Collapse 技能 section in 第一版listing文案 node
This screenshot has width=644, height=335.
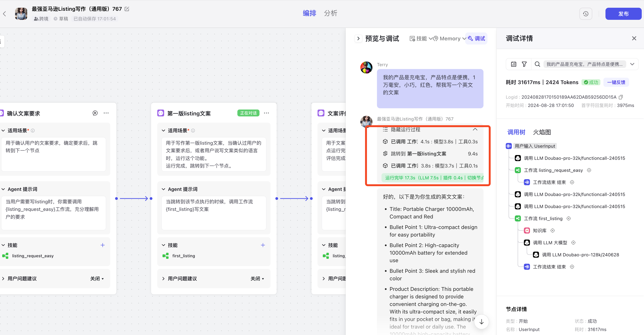pyautogui.click(x=163, y=245)
